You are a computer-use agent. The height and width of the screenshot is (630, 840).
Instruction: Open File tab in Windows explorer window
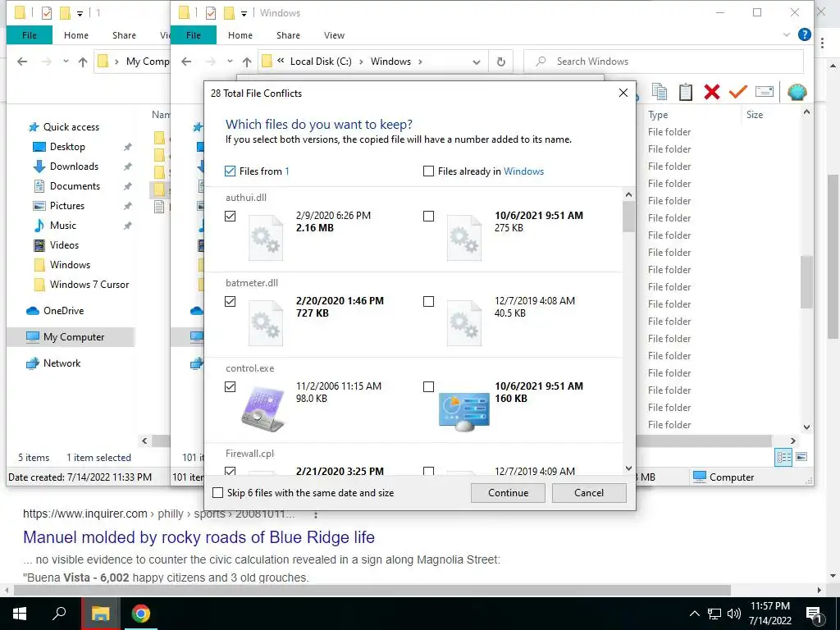(194, 35)
